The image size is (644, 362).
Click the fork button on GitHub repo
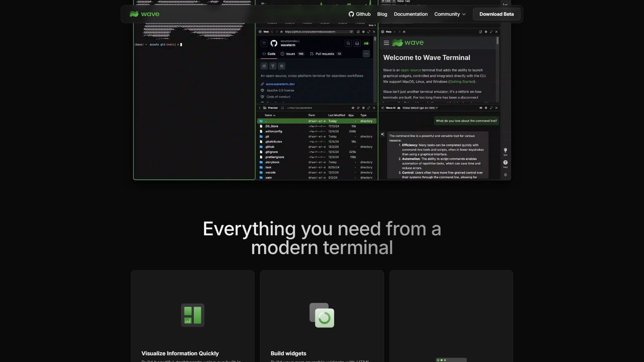tap(273, 66)
